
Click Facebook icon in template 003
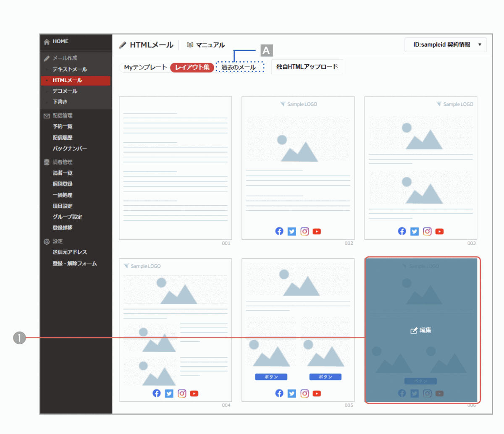tap(402, 231)
